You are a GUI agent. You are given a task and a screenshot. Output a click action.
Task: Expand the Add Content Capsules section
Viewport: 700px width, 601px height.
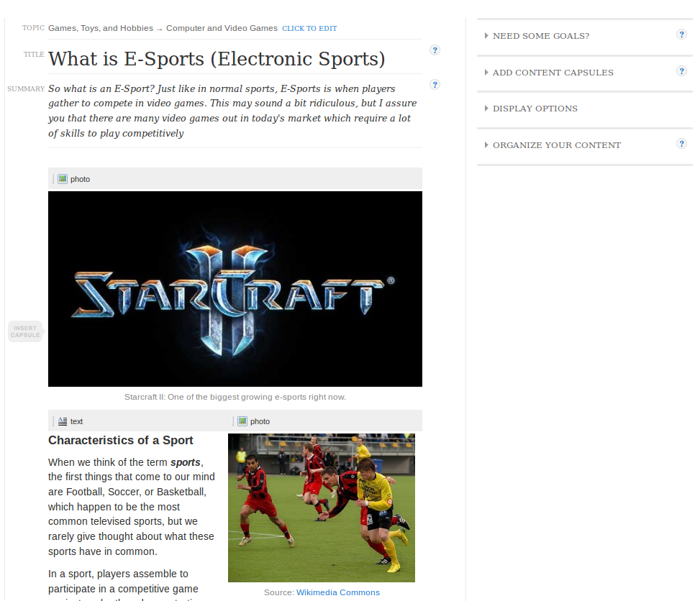[549, 73]
